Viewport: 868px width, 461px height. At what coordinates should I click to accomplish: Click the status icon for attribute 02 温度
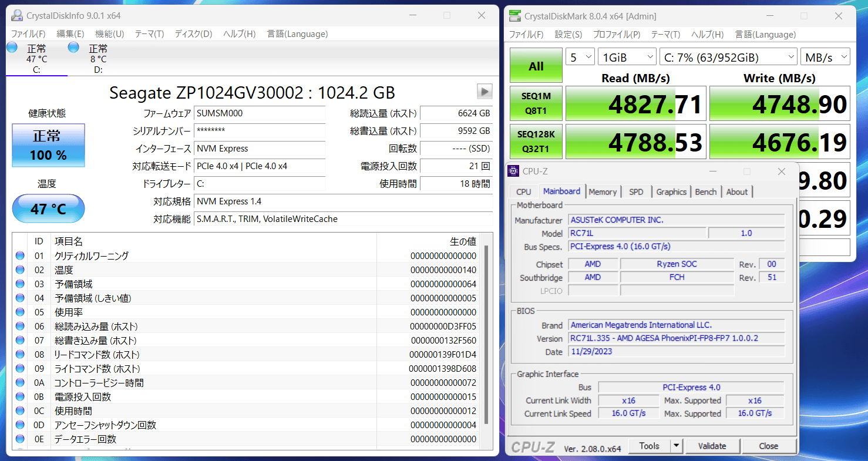click(20, 270)
